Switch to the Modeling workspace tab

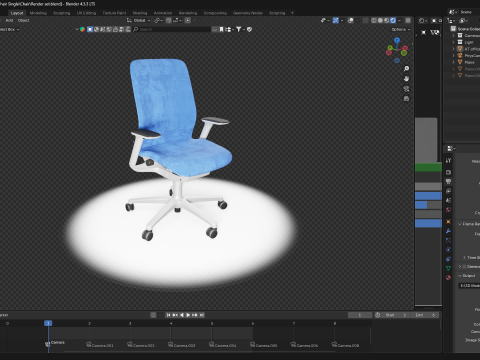pyautogui.click(x=38, y=13)
